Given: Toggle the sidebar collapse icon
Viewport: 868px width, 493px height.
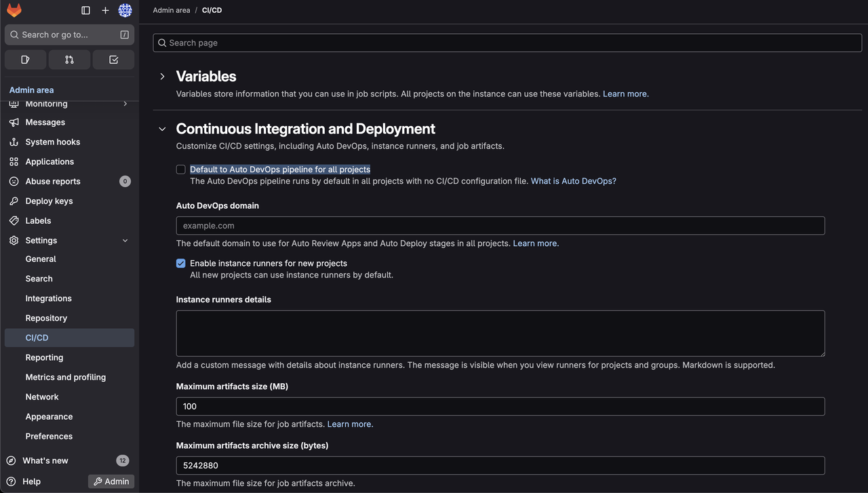Looking at the screenshot, I should tap(85, 10).
